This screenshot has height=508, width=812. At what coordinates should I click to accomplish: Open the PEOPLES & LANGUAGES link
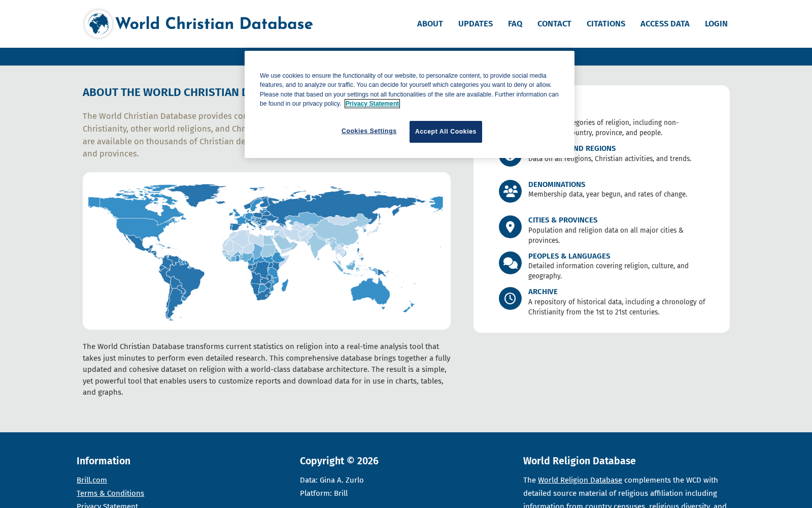pyautogui.click(x=569, y=256)
